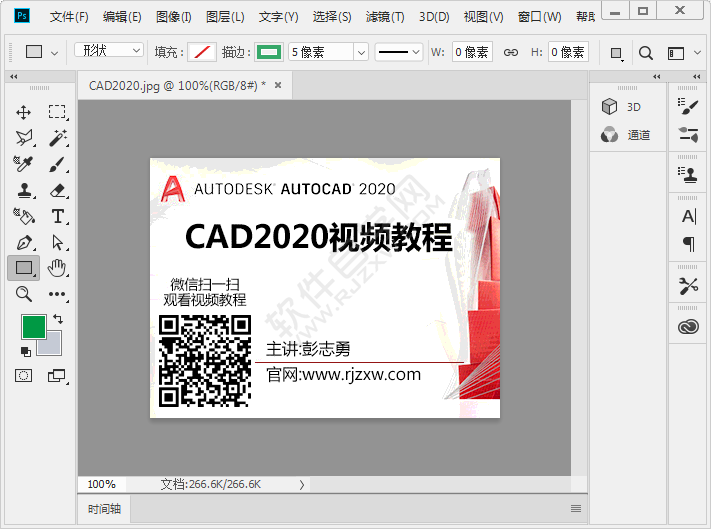711x529 pixels.
Task: Open the Channels panel (通道)
Action: pos(625,135)
